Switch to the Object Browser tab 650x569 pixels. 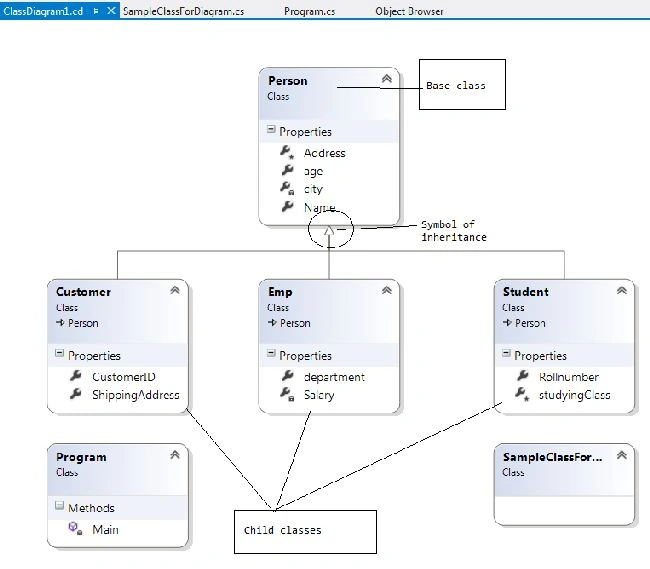click(409, 11)
